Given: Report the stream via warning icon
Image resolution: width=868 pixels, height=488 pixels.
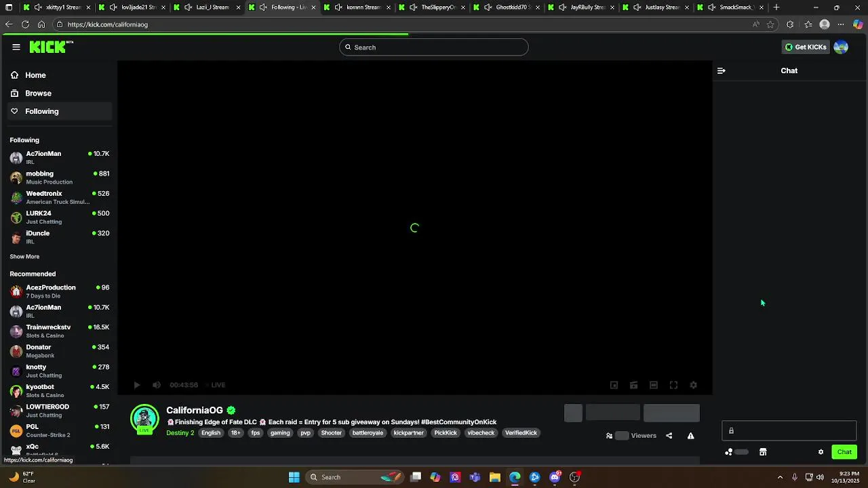Looking at the screenshot, I should [x=690, y=436].
